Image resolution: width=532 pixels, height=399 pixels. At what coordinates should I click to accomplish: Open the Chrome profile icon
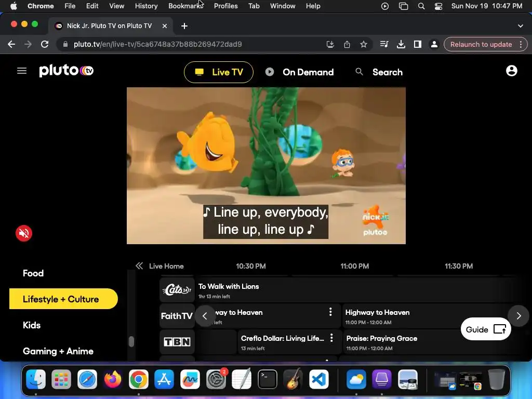[434, 44]
